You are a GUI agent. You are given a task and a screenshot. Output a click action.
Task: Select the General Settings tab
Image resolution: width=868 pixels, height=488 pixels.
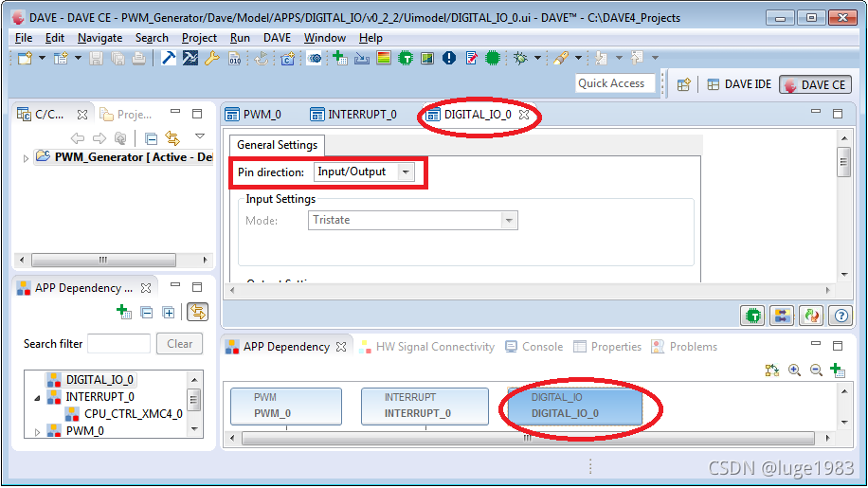pyautogui.click(x=278, y=145)
